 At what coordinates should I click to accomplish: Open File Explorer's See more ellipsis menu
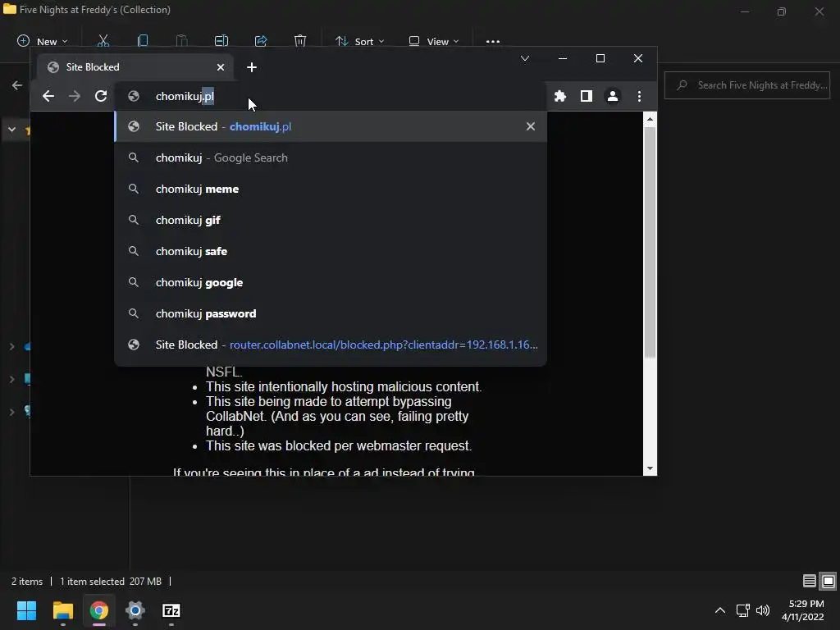(493, 41)
